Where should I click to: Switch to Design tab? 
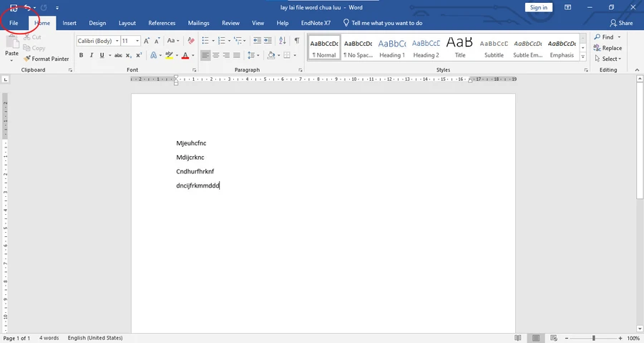(97, 23)
